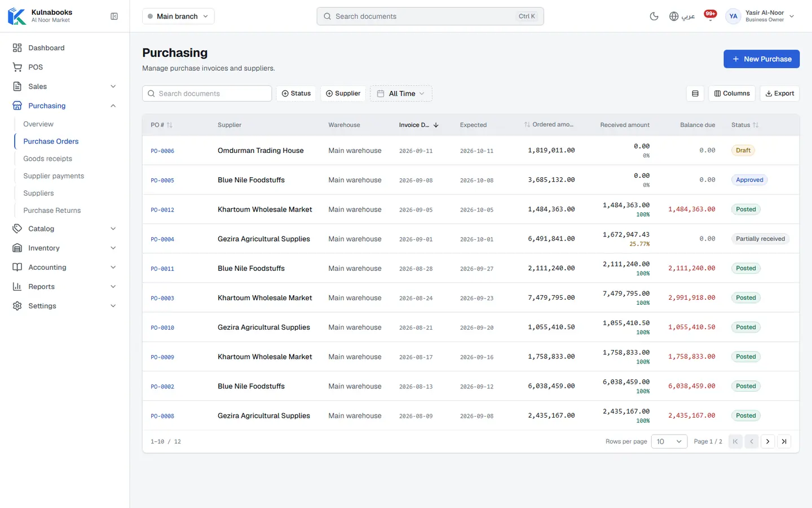Open the Columns chooser
812x508 pixels.
coord(732,94)
